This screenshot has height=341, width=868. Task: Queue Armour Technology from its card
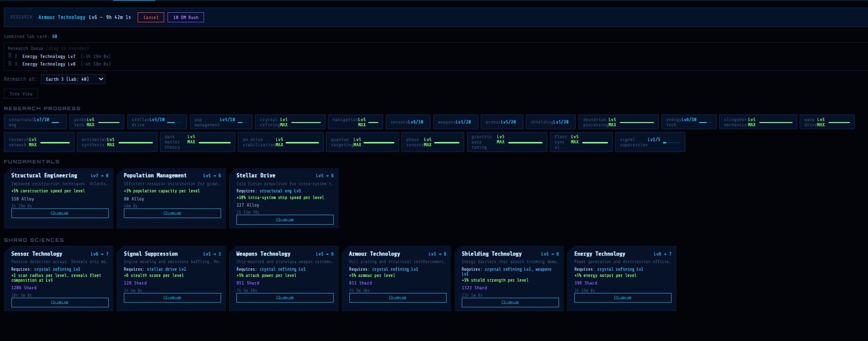click(398, 298)
